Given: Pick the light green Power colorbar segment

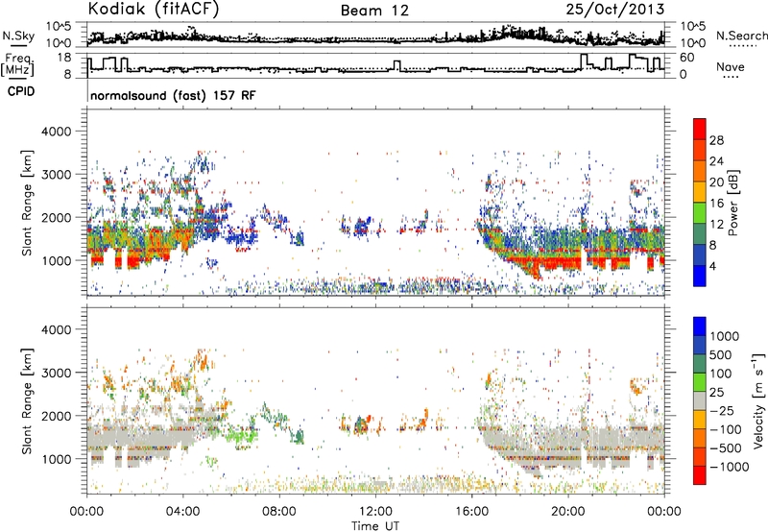Looking at the screenshot, I should (x=700, y=213).
